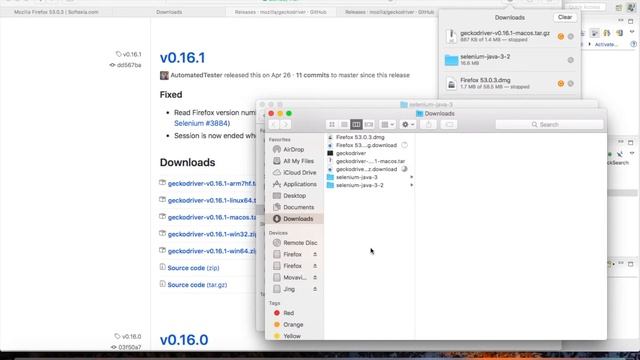Screen dimensions: 640x360
Task: Open the v0.16.1 release heading
Action: tap(182, 58)
